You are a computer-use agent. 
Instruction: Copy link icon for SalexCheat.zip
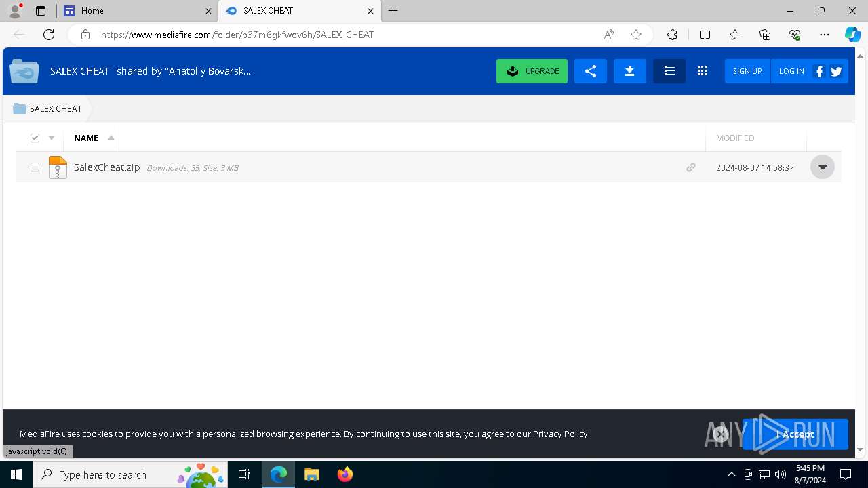coord(690,167)
